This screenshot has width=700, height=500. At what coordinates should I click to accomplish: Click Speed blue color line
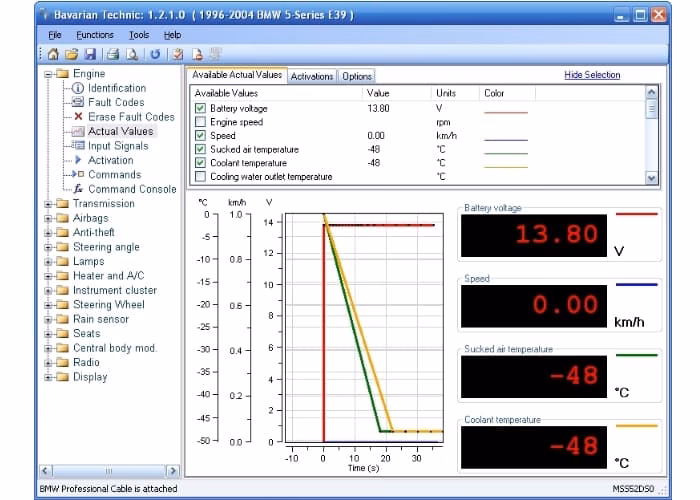pos(506,140)
